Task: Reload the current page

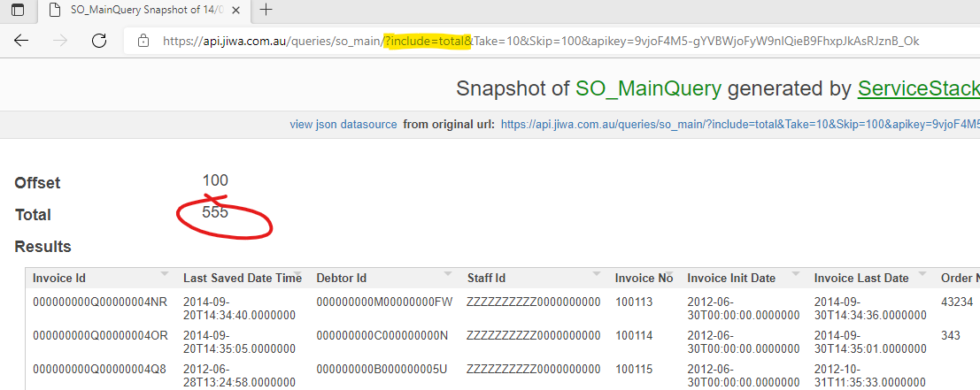Action: click(x=99, y=41)
